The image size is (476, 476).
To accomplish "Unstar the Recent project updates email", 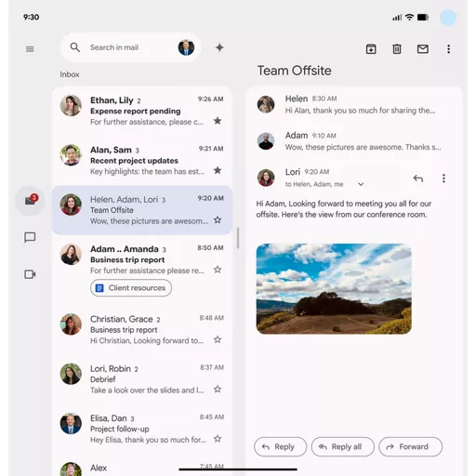I will pyautogui.click(x=218, y=170).
